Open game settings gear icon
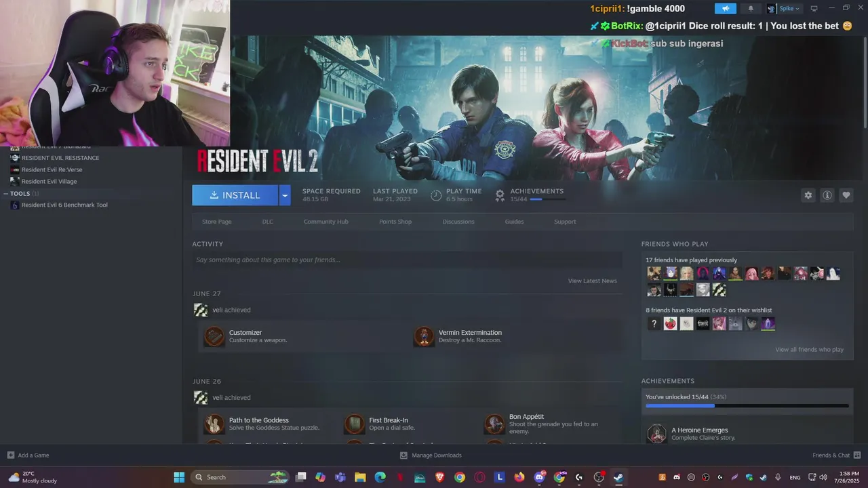The image size is (868, 488). [x=808, y=195]
